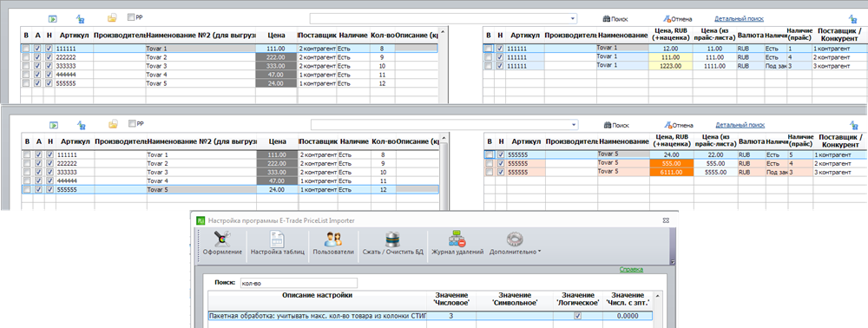Click the sort icon above 555555 results table
Image resolution: width=868 pixels, height=328 pixels.
[x=854, y=126]
